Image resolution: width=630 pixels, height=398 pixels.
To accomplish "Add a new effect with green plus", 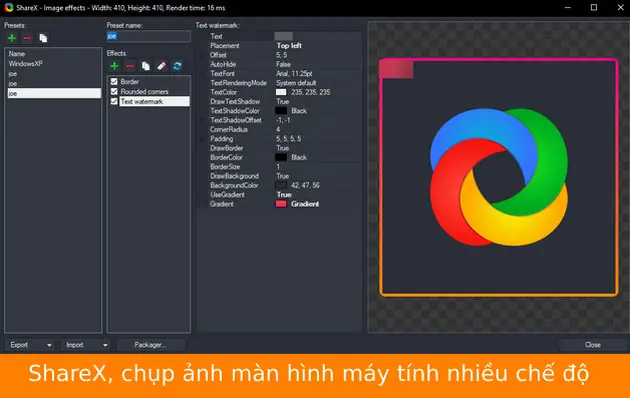I will tap(115, 66).
